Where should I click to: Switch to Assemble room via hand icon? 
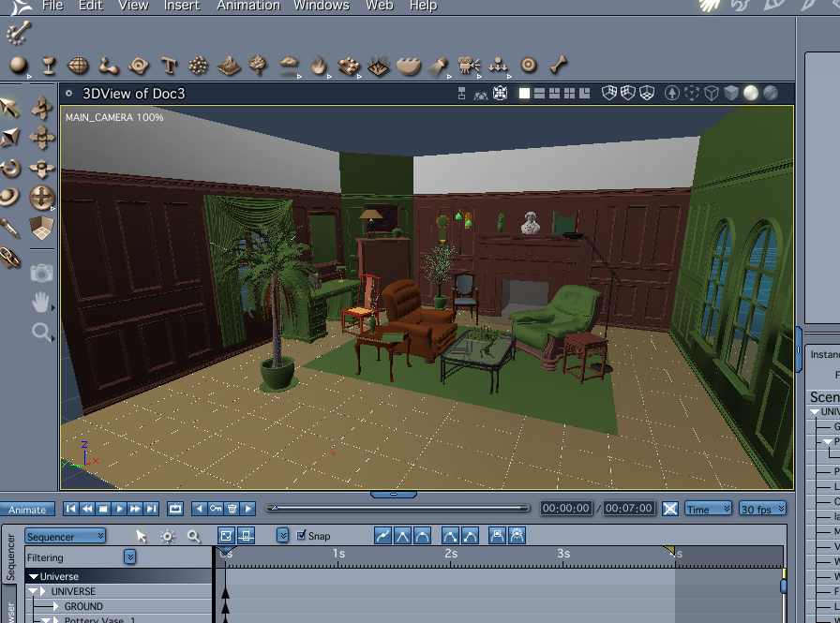click(711, 6)
